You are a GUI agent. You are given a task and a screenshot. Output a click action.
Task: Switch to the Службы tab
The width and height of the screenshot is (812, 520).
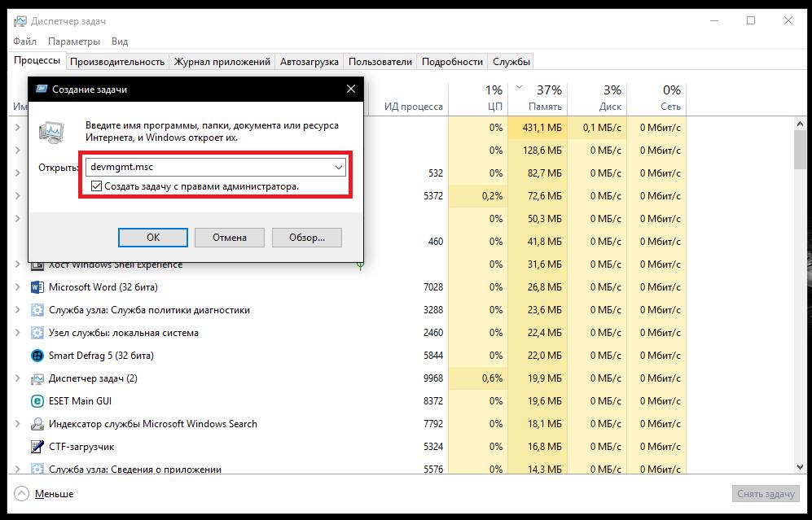(x=511, y=62)
